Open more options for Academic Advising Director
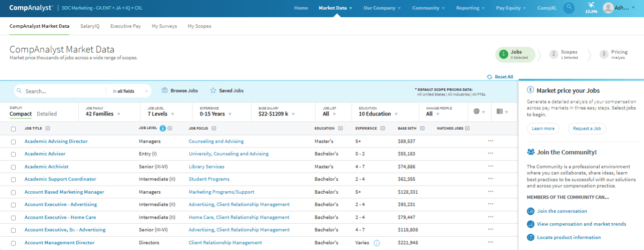This screenshot has height=250, width=644. coord(490,141)
